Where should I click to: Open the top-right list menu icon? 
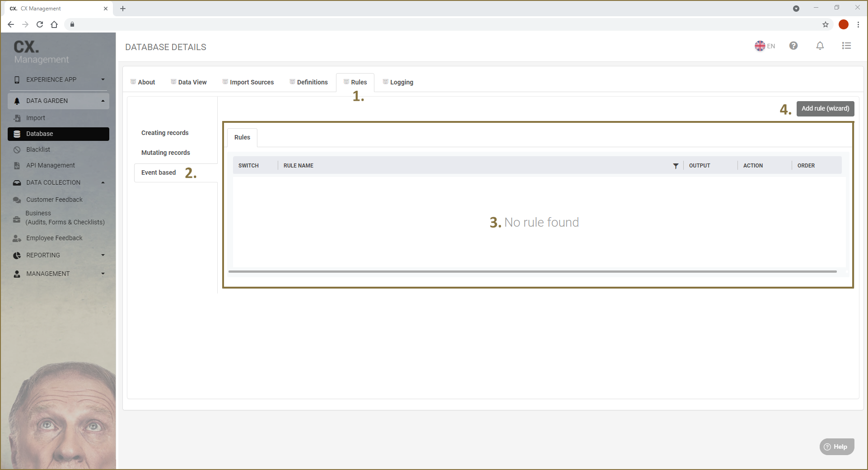click(847, 46)
